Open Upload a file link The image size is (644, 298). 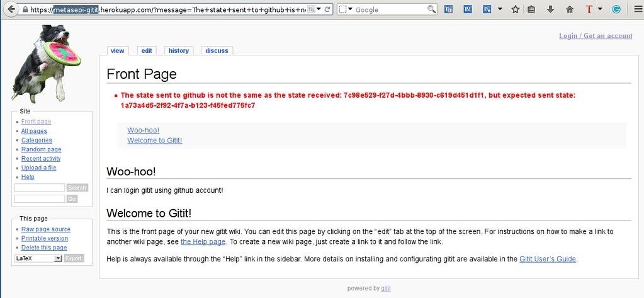38,168
